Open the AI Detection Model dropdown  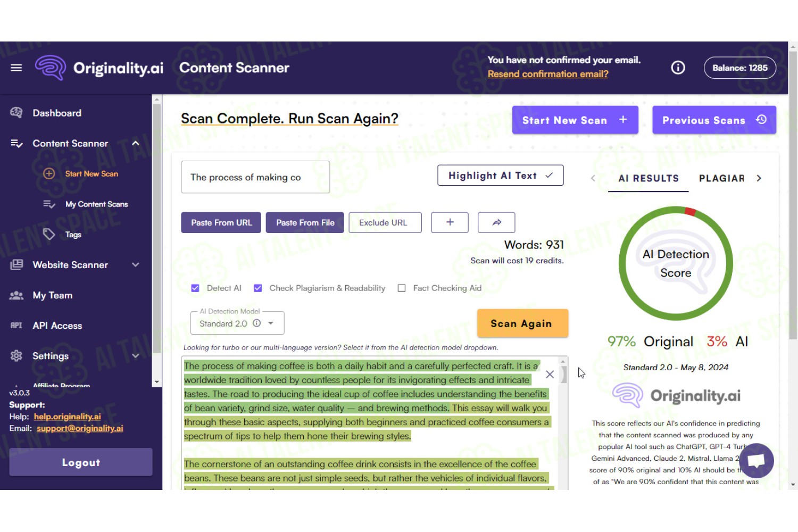click(271, 323)
